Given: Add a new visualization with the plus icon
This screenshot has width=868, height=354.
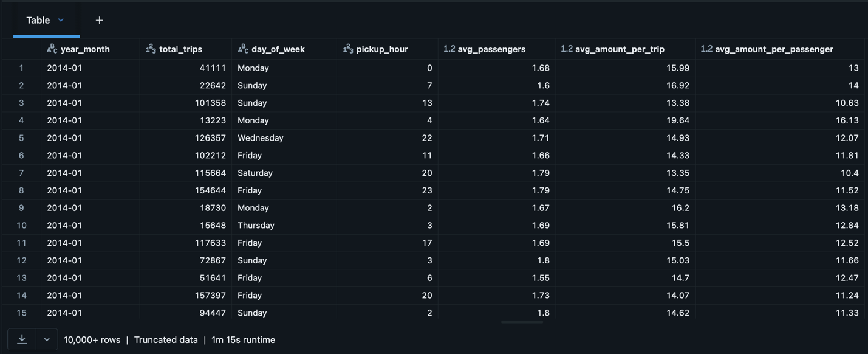Looking at the screenshot, I should (99, 20).
